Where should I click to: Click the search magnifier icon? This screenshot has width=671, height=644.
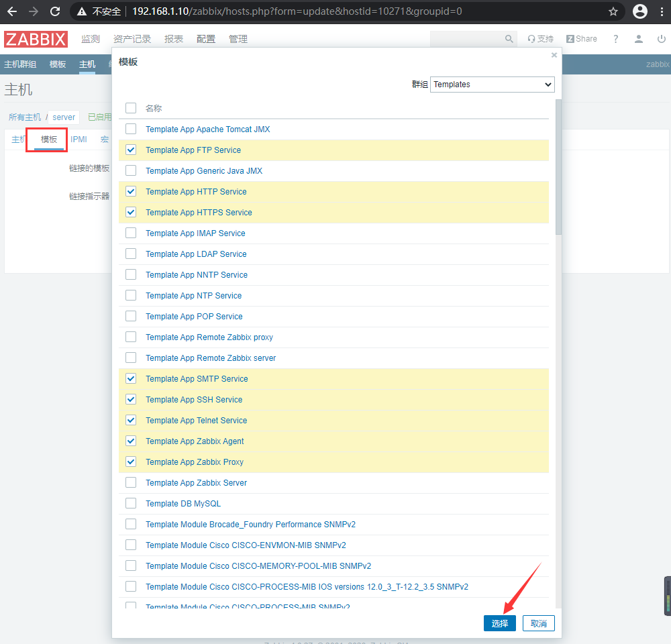509,39
